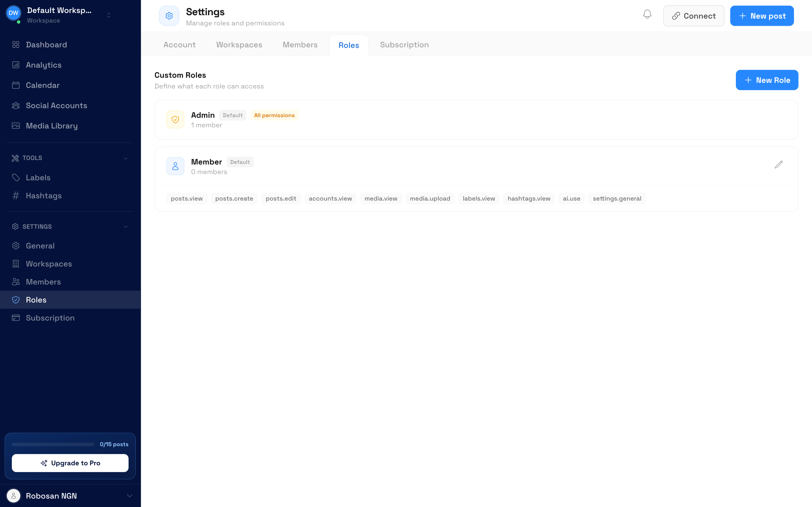The height and width of the screenshot is (507, 812).
Task: Select the Hashtags tool in the sidebar
Action: point(44,195)
